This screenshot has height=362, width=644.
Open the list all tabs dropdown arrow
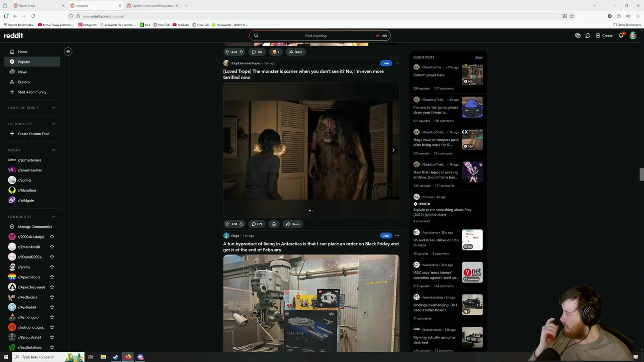(594, 6)
